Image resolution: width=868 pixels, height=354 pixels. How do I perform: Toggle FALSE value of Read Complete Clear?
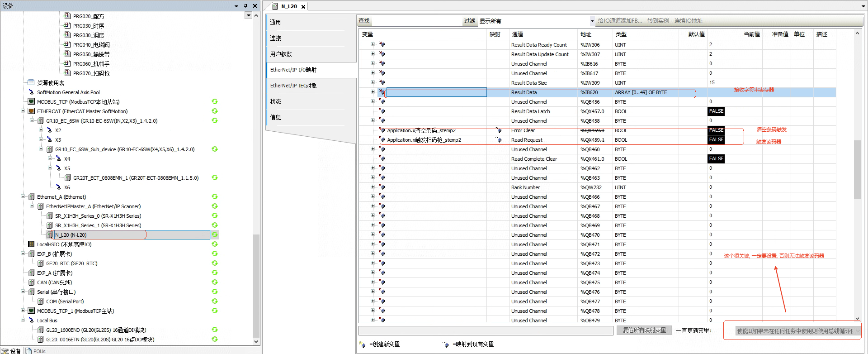tap(716, 158)
